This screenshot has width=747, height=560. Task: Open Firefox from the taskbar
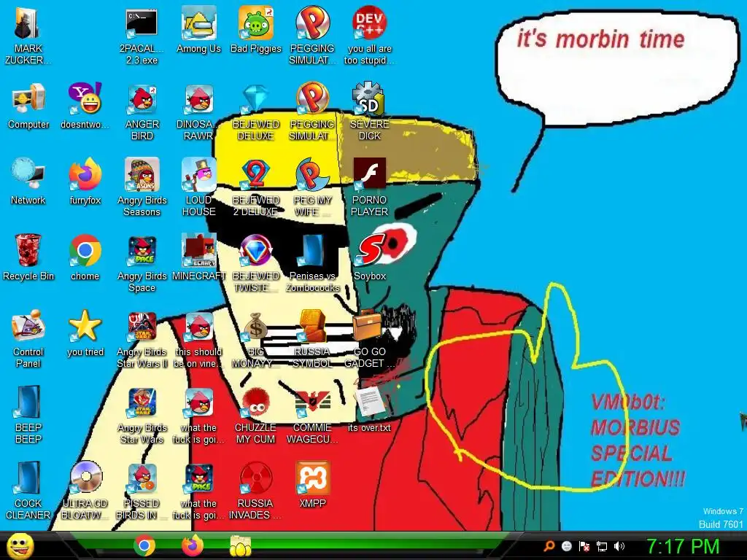(193, 545)
